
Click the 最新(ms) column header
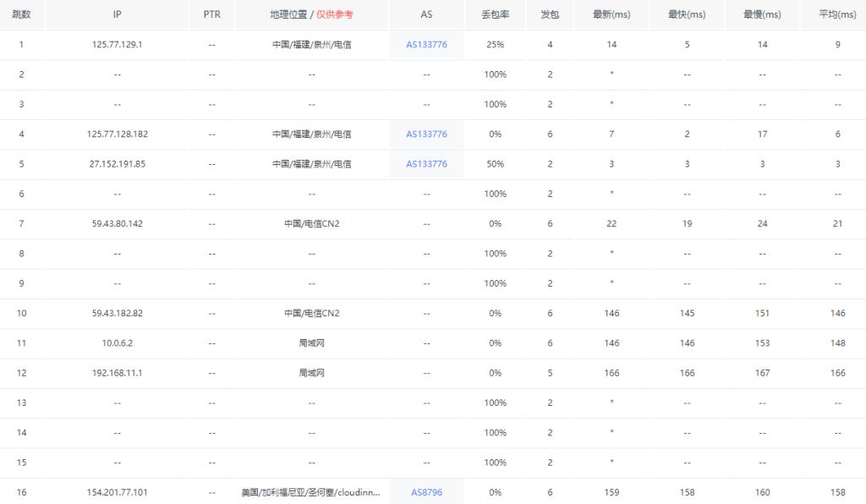[x=611, y=14]
